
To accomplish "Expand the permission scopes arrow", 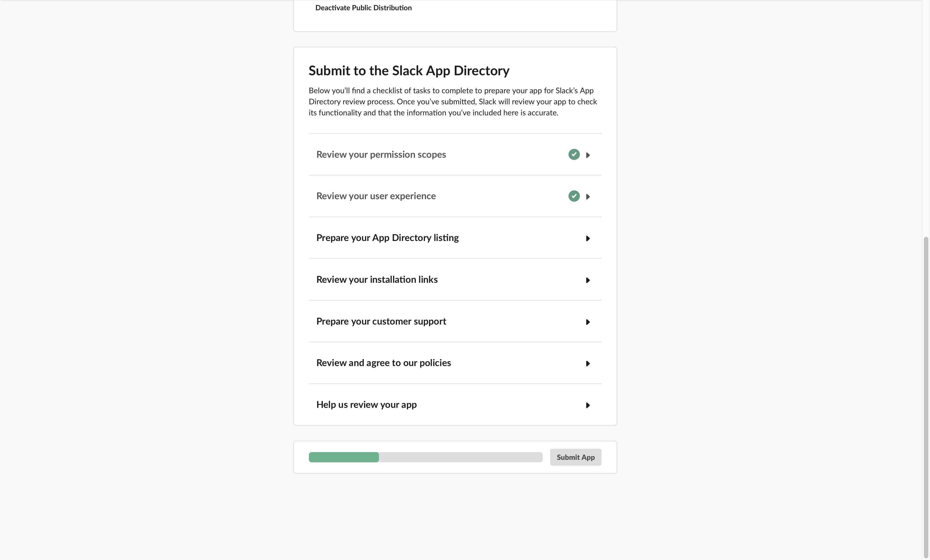I will (x=588, y=155).
